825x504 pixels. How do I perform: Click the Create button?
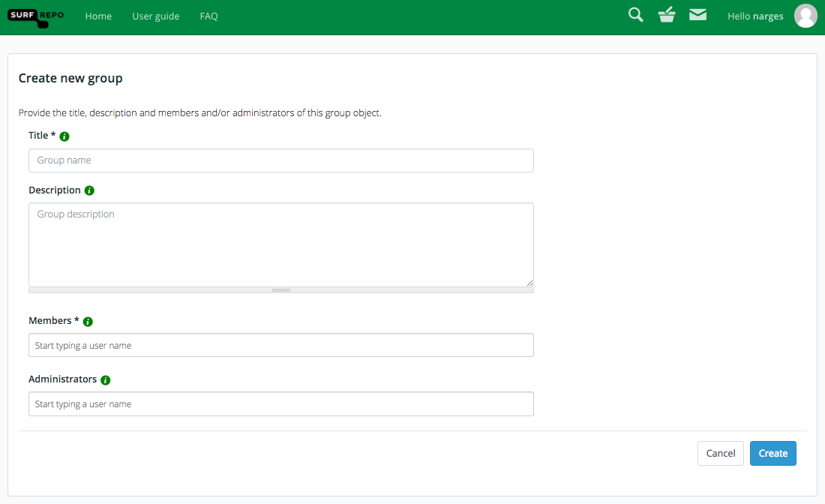(x=773, y=454)
